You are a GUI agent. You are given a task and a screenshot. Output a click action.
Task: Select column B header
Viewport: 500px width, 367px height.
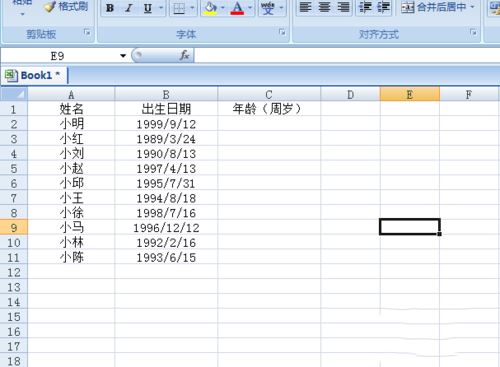pos(166,95)
